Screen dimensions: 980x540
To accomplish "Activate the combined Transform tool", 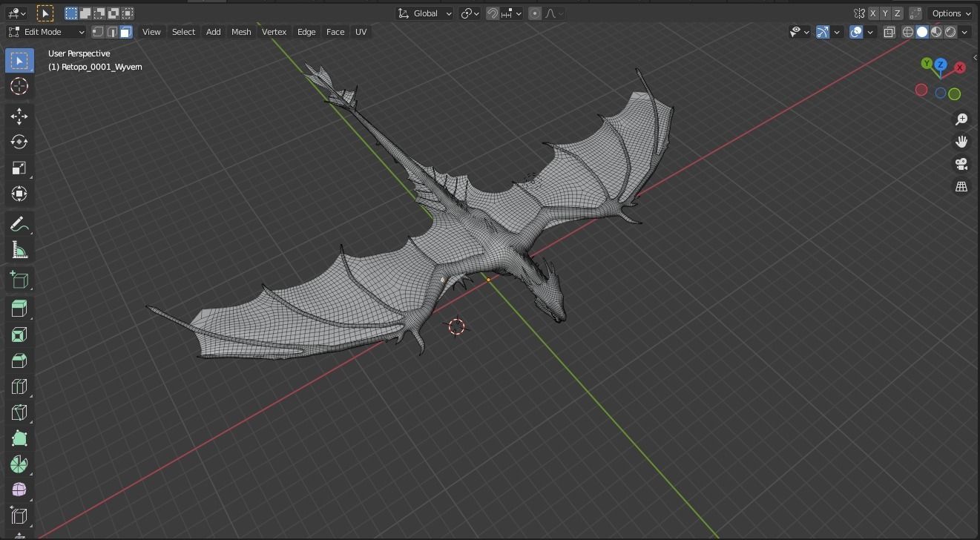I will click(x=19, y=194).
